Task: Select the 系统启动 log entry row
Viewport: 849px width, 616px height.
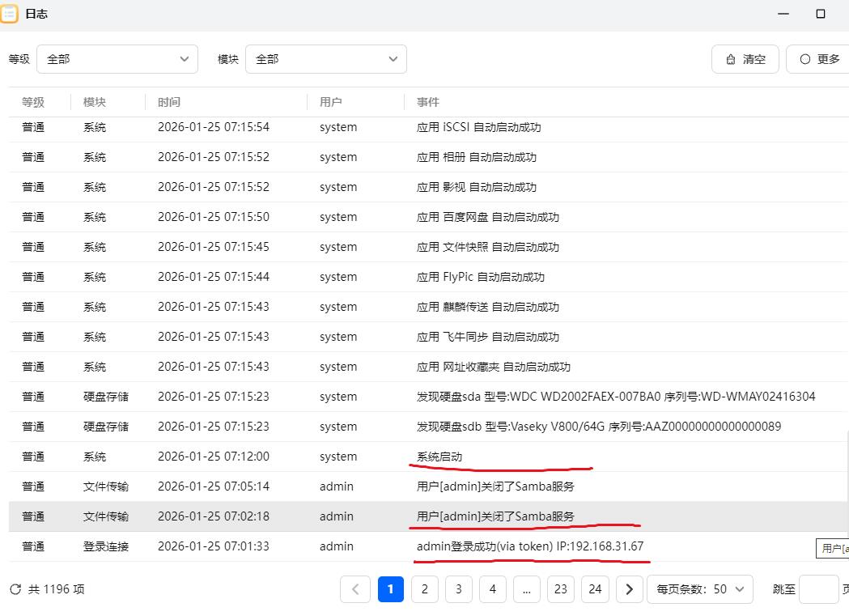Action: (x=439, y=457)
